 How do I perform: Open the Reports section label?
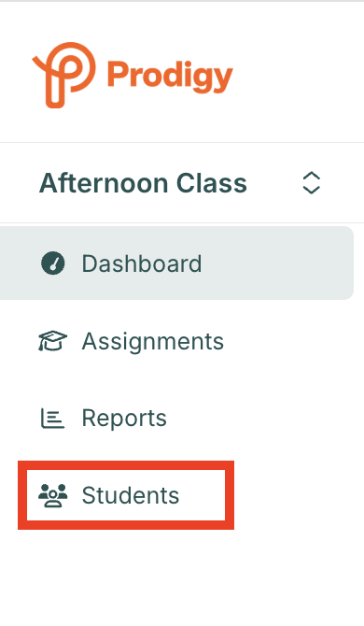124,419
